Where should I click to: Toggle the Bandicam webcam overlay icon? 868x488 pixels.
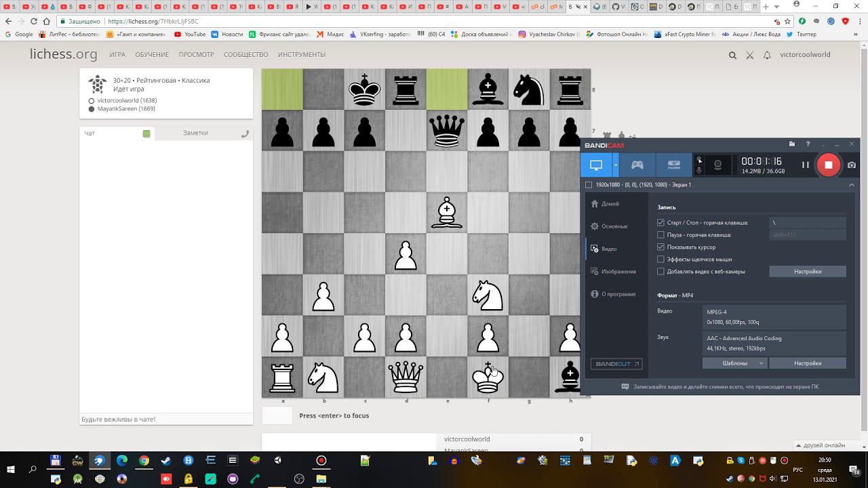717,165
